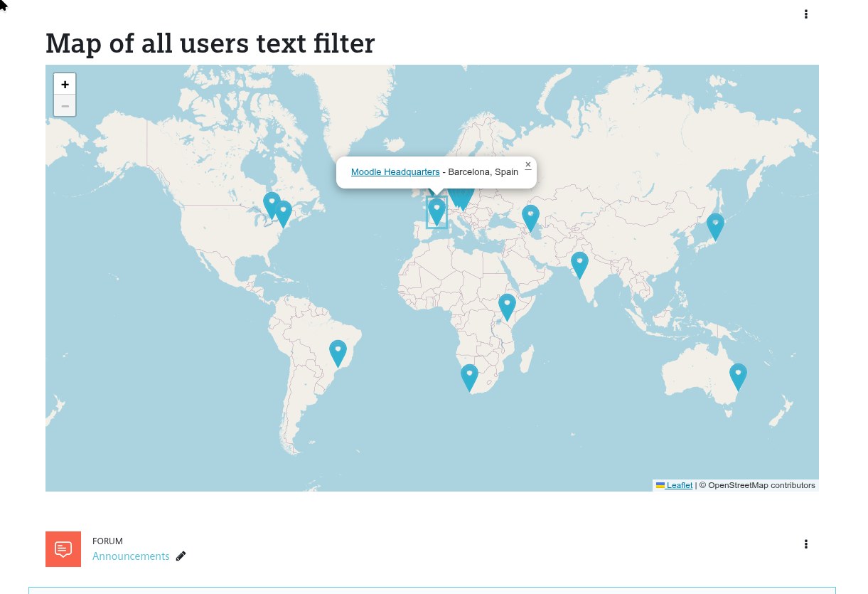
Task: Edit the Announcements title with pencil icon
Action: pos(181,556)
